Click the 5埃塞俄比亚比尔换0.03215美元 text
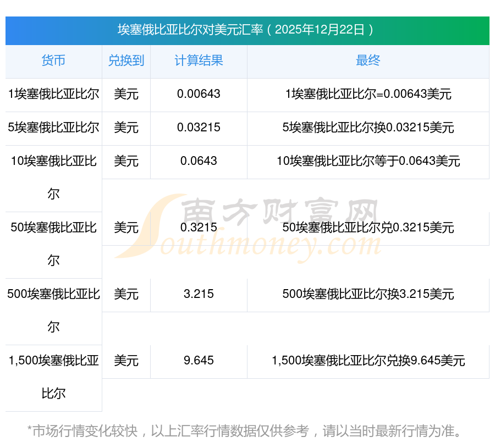The width and height of the screenshot is (495, 448). [368, 128]
